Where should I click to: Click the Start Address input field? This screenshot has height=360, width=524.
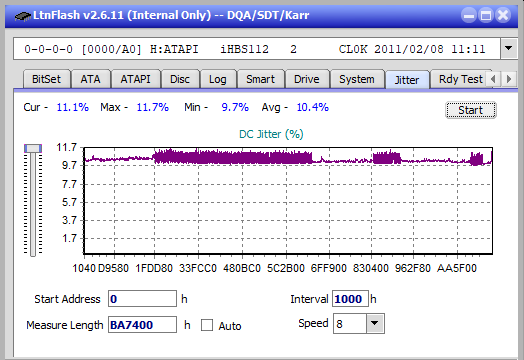[x=142, y=298]
